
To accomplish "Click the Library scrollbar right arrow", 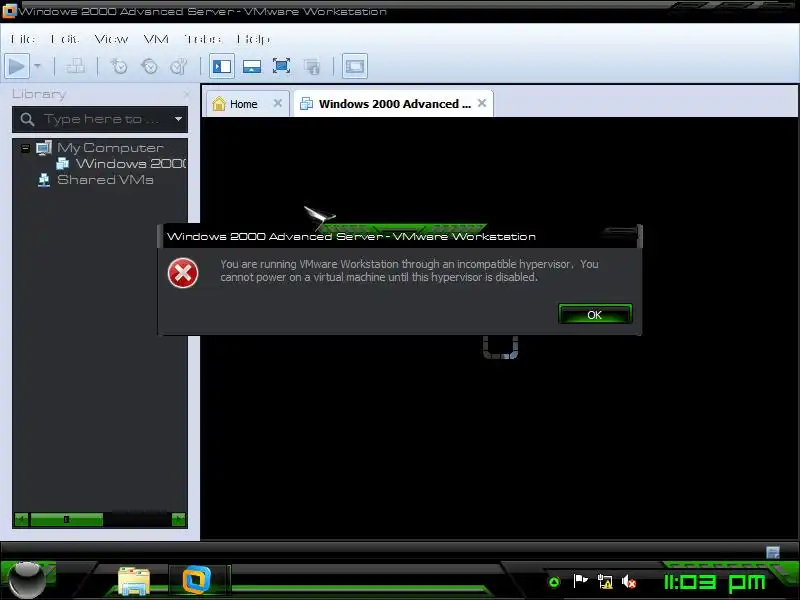I will pos(179,520).
